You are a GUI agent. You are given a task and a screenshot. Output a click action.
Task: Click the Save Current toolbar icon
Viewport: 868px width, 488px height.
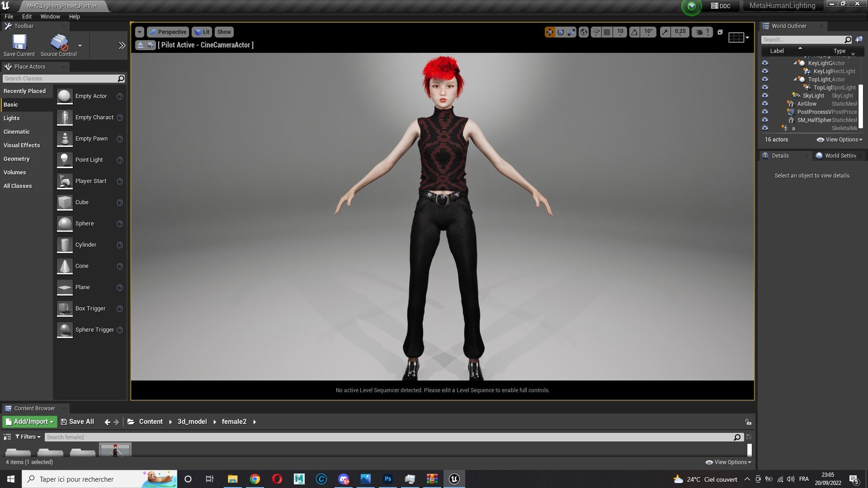tap(19, 42)
